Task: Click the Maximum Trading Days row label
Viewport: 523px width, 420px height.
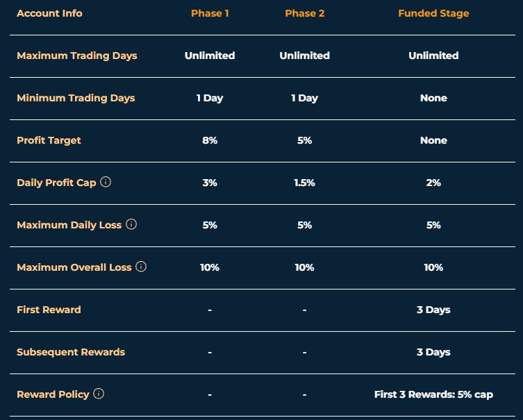Action: tap(77, 56)
